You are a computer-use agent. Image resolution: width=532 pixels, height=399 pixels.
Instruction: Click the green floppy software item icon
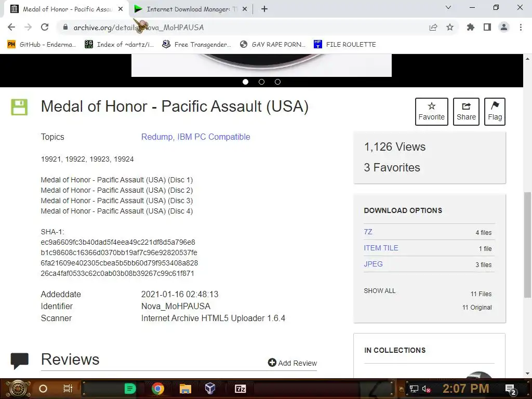(x=19, y=107)
